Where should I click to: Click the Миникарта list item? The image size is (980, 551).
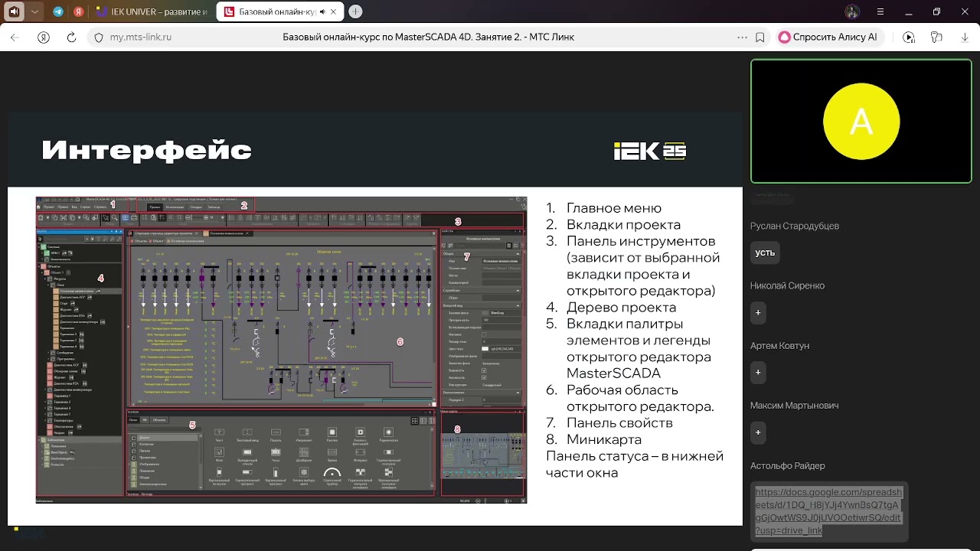click(604, 440)
